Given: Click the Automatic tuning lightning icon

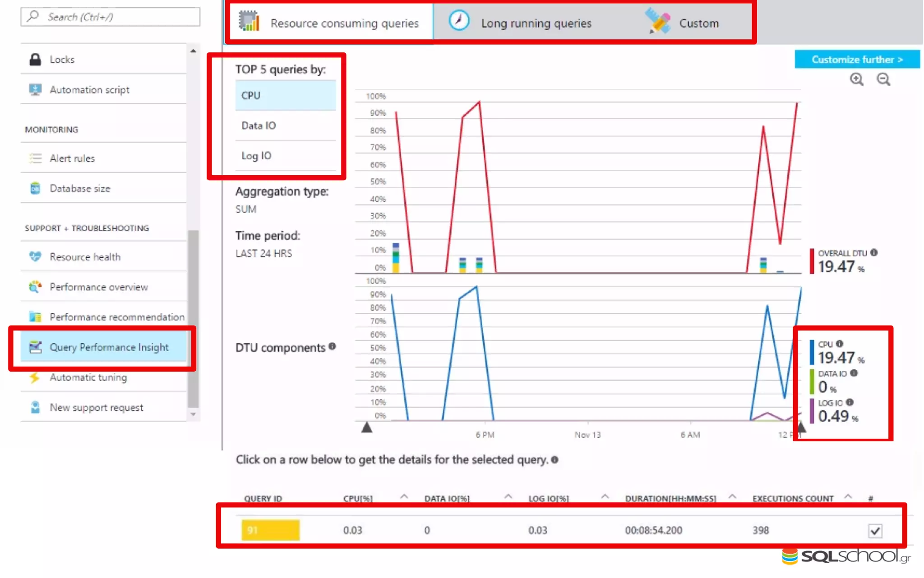Looking at the screenshot, I should (x=35, y=378).
